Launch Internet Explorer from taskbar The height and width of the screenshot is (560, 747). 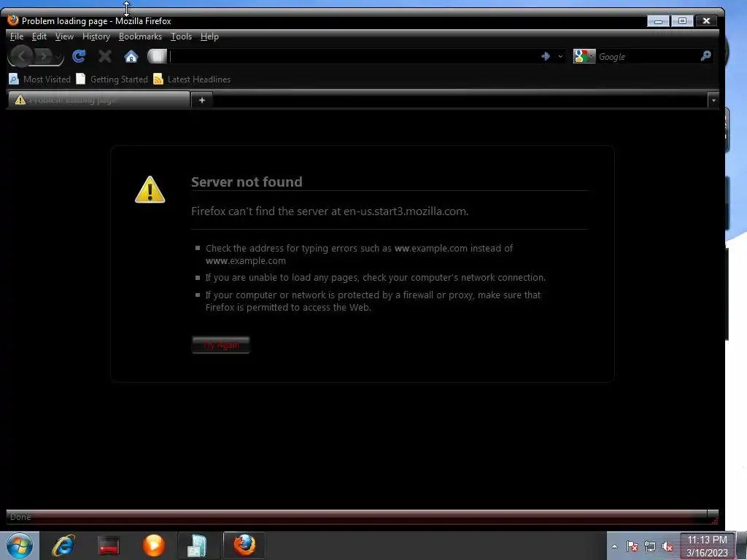click(63, 545)
